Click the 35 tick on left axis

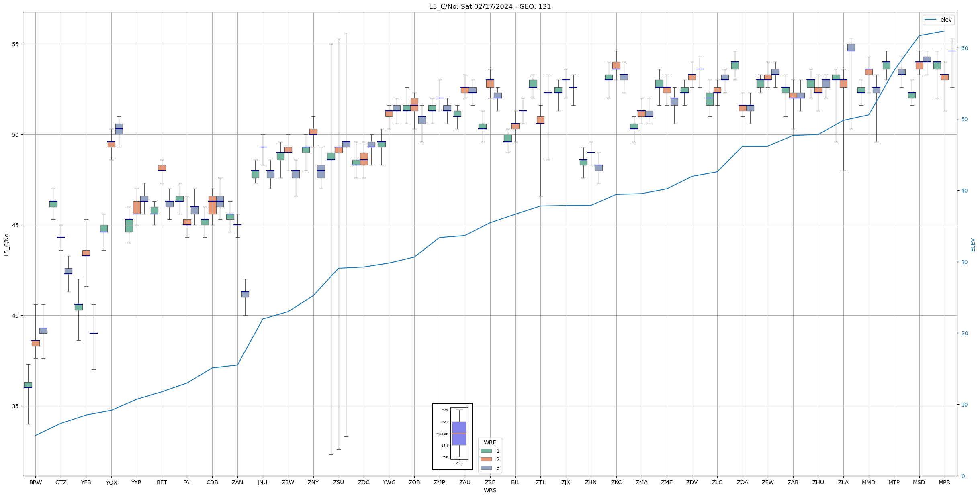point(16,406)
